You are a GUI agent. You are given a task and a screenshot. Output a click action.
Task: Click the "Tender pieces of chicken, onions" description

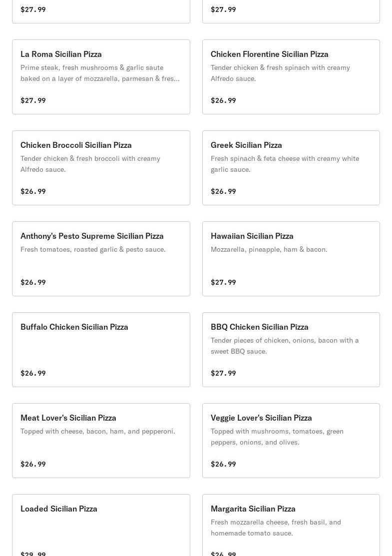coord(285,346)
